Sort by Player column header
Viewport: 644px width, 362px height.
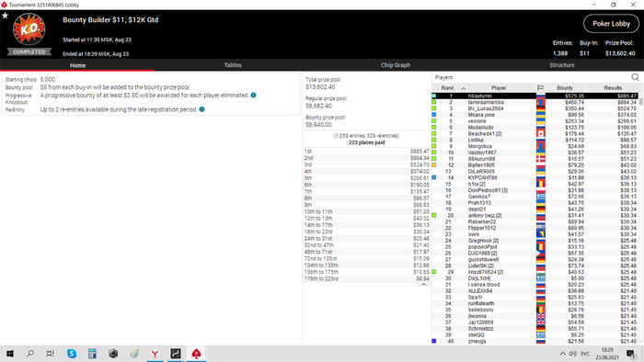click(499, 87)
